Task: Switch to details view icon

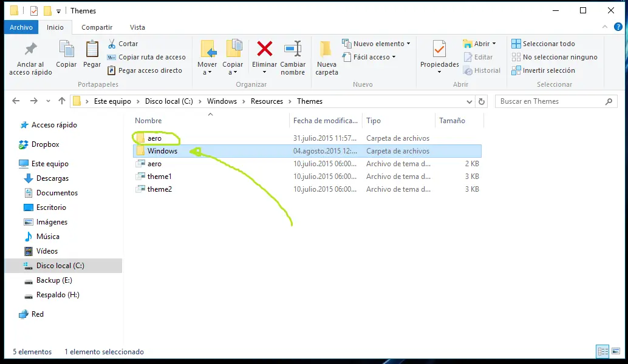Action: (x=602, y=352)
